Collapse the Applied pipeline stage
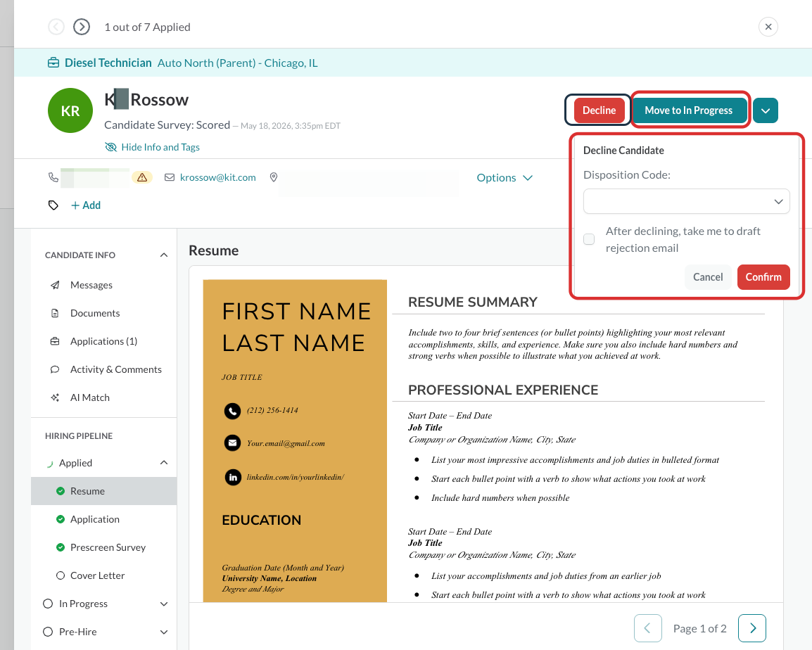The image size is (812, 650). pyautogui.click(x=164, y=462)
